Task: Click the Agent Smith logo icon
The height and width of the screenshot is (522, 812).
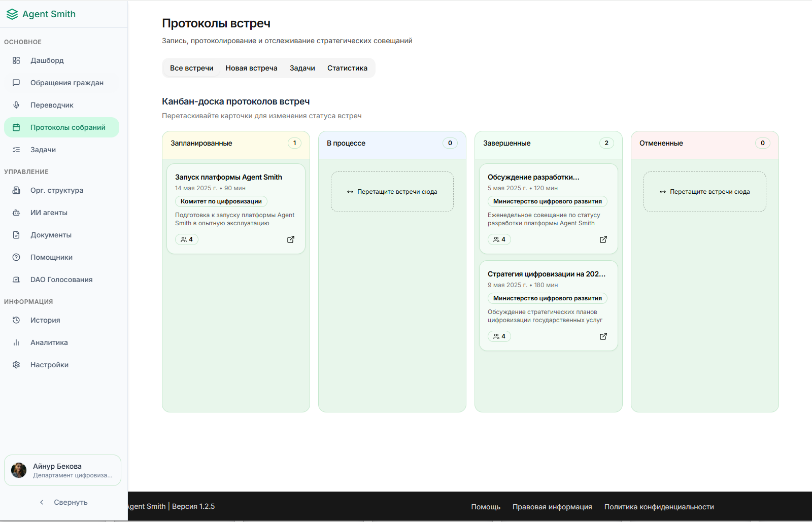Action: pos(12,14)
